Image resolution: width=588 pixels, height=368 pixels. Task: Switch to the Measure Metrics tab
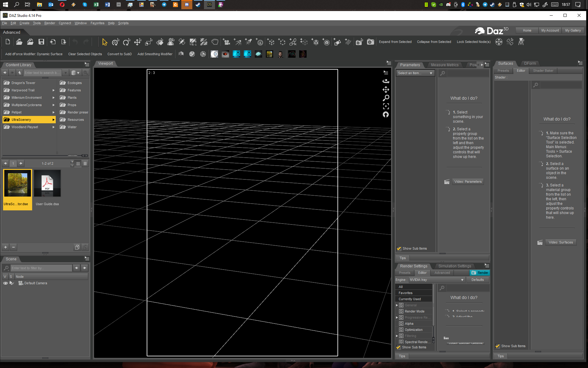tap(445, 65)
